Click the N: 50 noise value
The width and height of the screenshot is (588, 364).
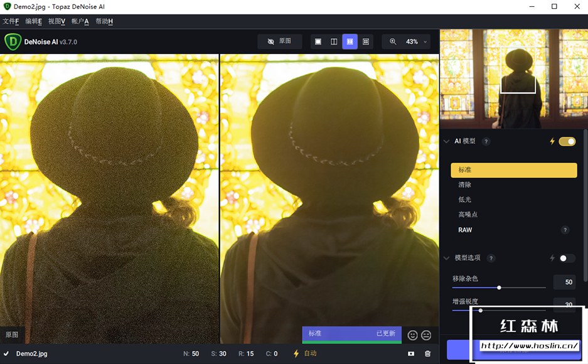coord(191,353)
